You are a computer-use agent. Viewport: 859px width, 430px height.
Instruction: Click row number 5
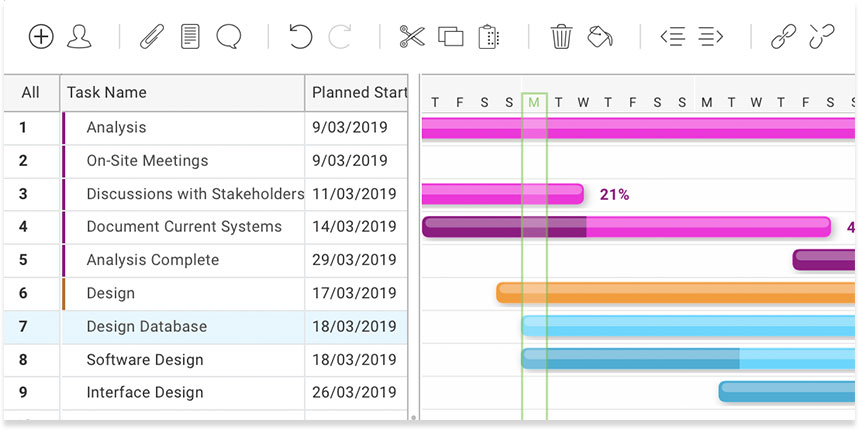coord(22,260)
